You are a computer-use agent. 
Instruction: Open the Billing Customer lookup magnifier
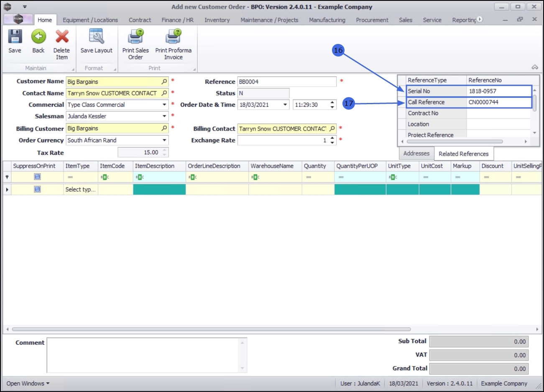(164, 128)
